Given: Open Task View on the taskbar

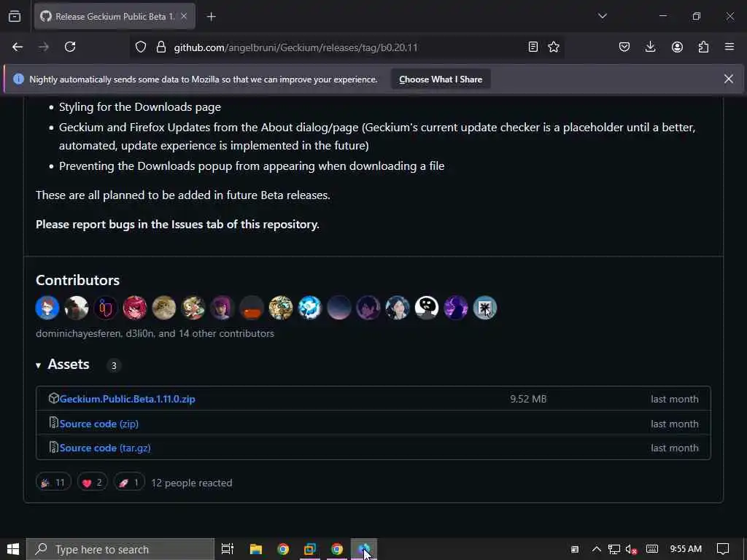Looking at the screenshot, I should (x=228, y=549).
